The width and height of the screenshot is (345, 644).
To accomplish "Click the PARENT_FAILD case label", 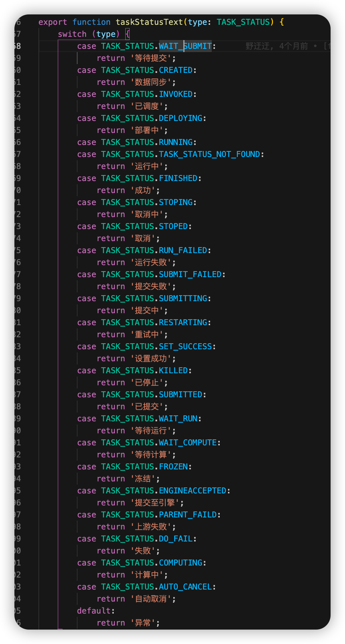I will (x=188, y=515).
